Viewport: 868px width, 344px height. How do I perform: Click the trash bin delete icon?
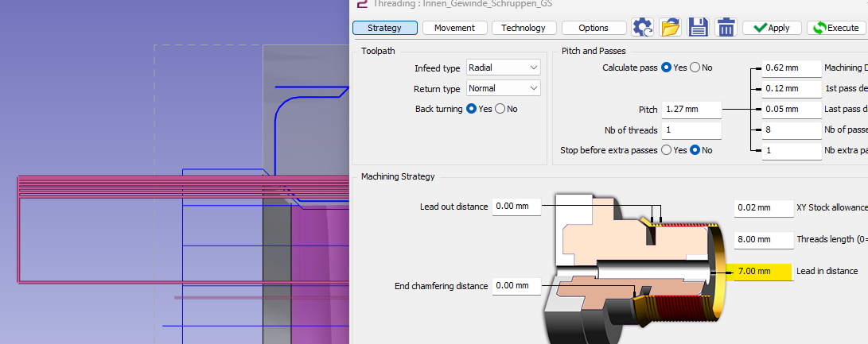coord(726,28)
